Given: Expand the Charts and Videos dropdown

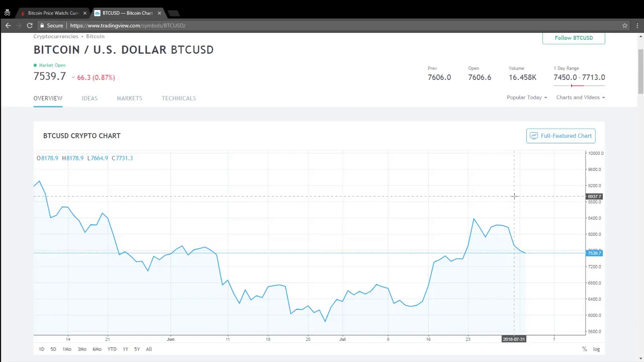Looking at the screenshot, I should pos(581,98).
